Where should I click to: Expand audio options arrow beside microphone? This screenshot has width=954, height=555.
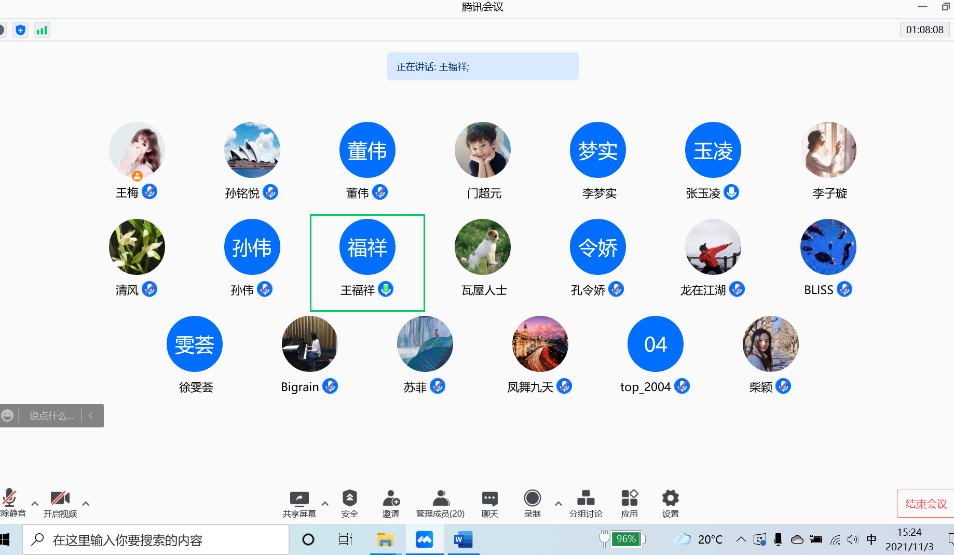35,503
